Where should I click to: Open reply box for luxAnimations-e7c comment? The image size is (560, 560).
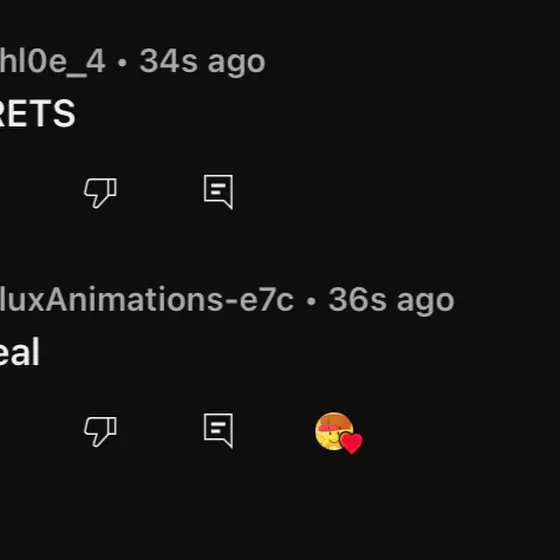(x=219, y=430)
